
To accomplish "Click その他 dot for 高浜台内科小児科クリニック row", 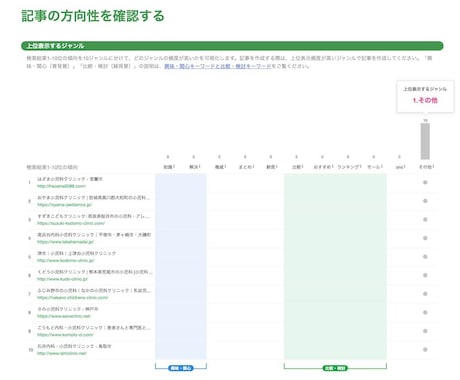I will (425, 238).
